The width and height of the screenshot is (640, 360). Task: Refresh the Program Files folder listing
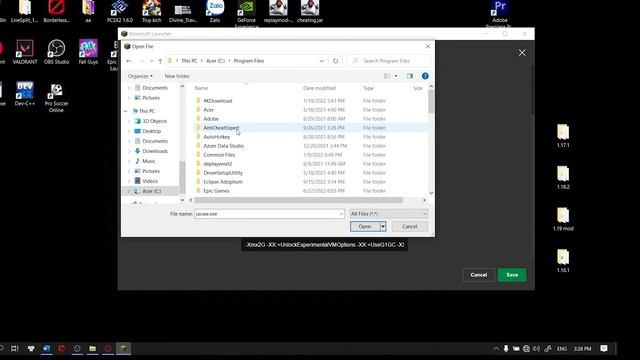pos(336,61)
